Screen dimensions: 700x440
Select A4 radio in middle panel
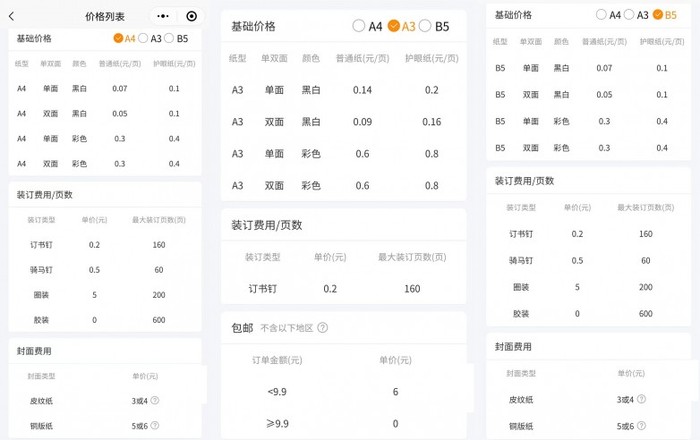[x=358, y=26]
